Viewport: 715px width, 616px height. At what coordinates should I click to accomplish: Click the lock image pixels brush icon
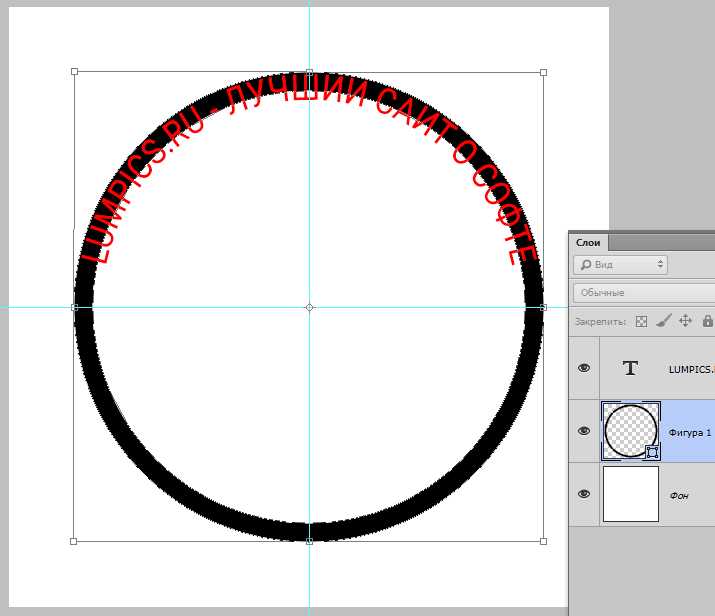point(664,321)
